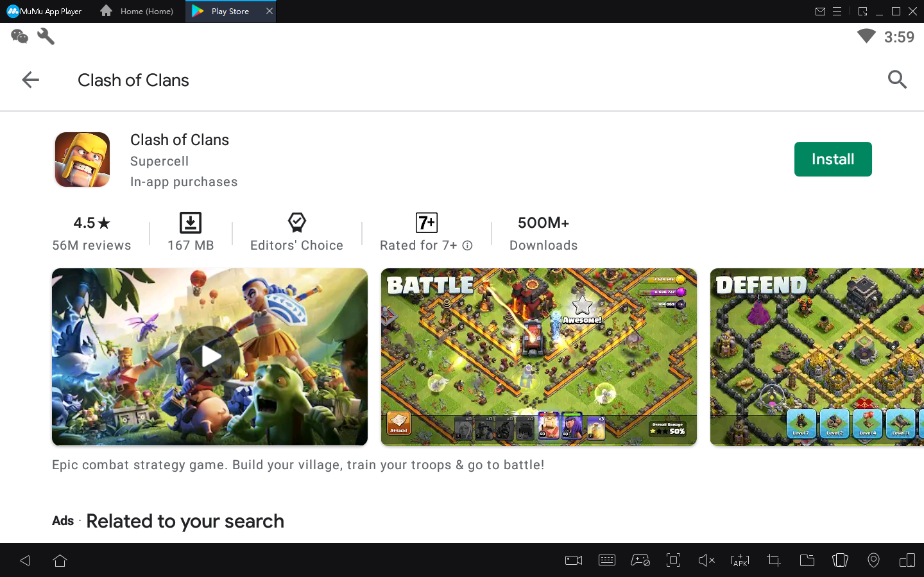The width and height of the screenshot is (924, 577).
Task: Show info for Rated for 7+
Action: click(x=468, y=246)
